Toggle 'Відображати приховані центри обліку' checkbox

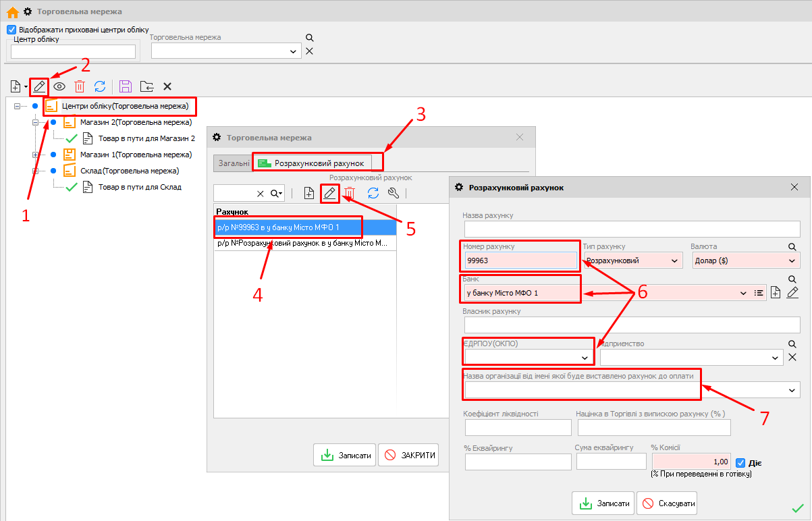[11, 30]
